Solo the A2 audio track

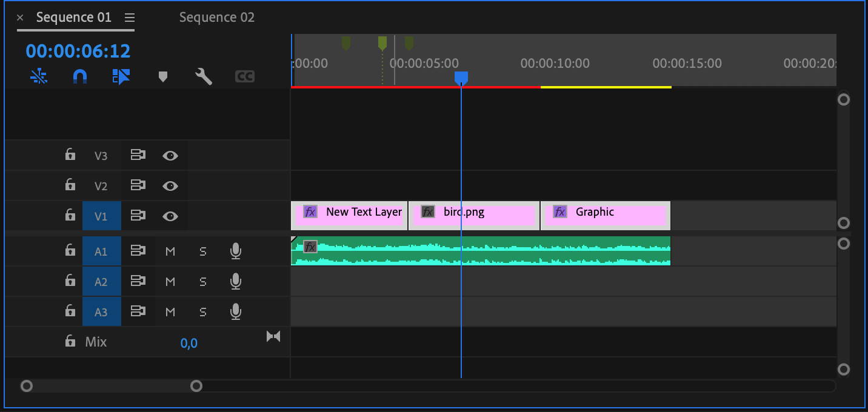tap(203, 282)
